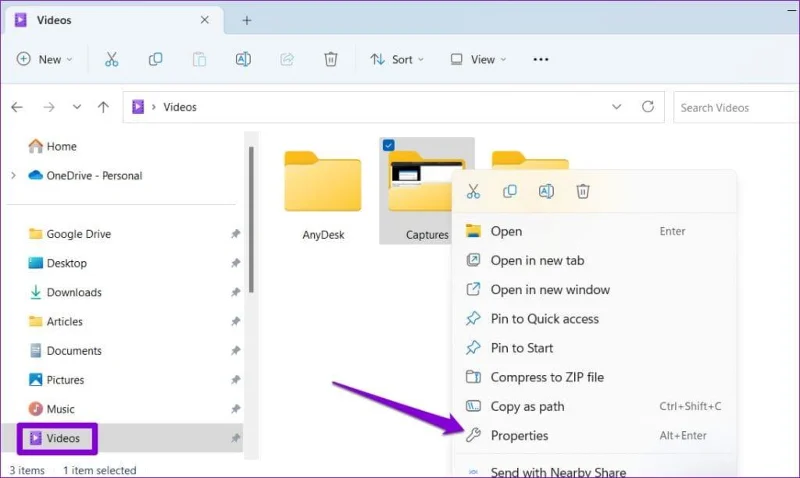Click the Copy icon in the context menu
The width and height of the screenshot is (800, 478).
[510, 191]
